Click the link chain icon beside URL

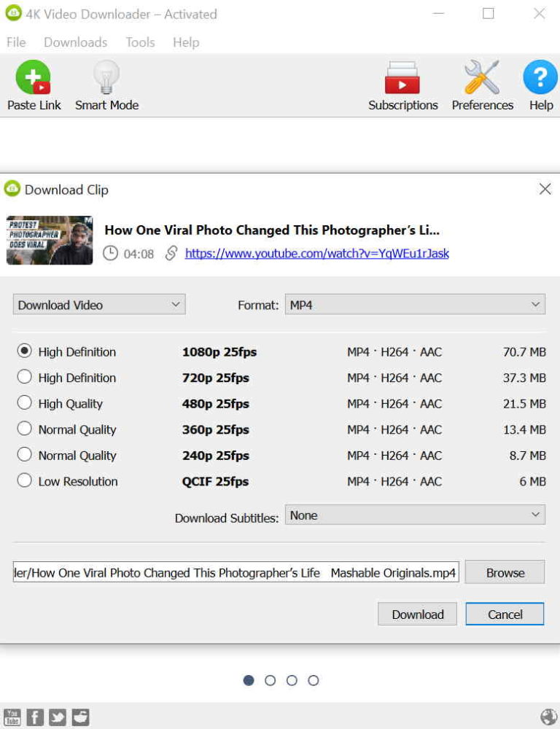(171, 254)
